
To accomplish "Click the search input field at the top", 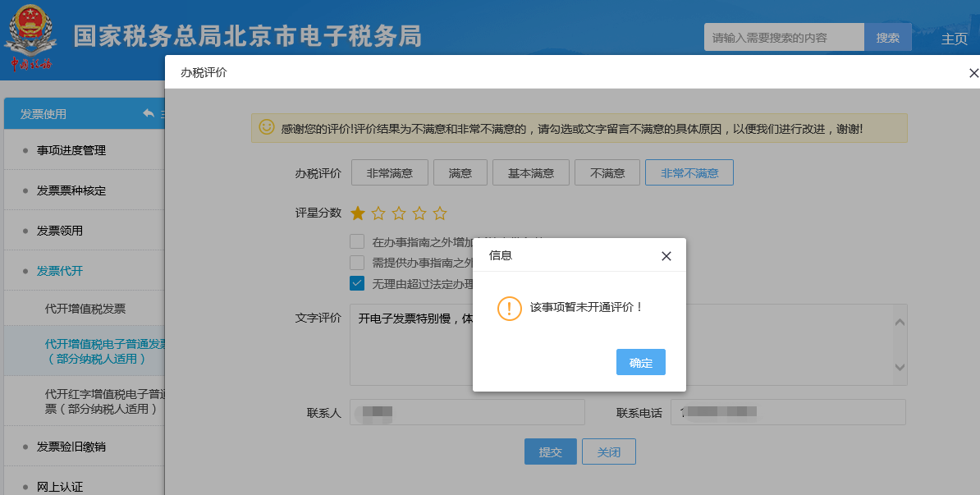I will pos(784,37).
